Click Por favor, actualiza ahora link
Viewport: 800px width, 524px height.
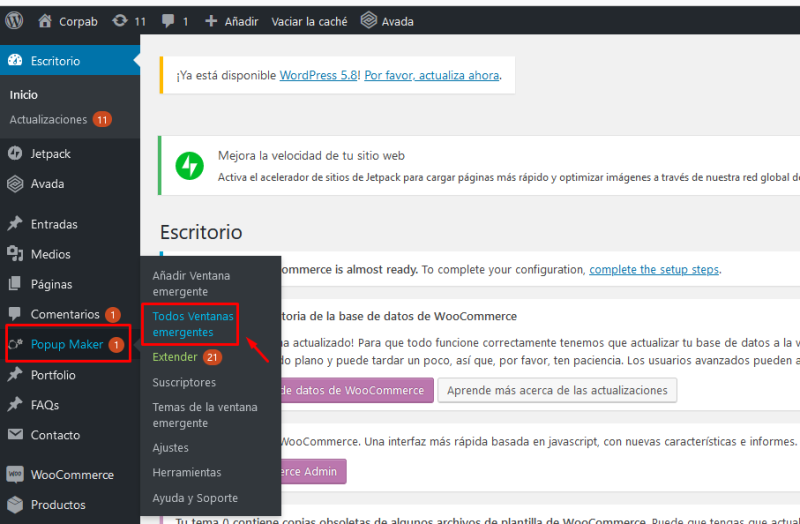tap(432, 75)
